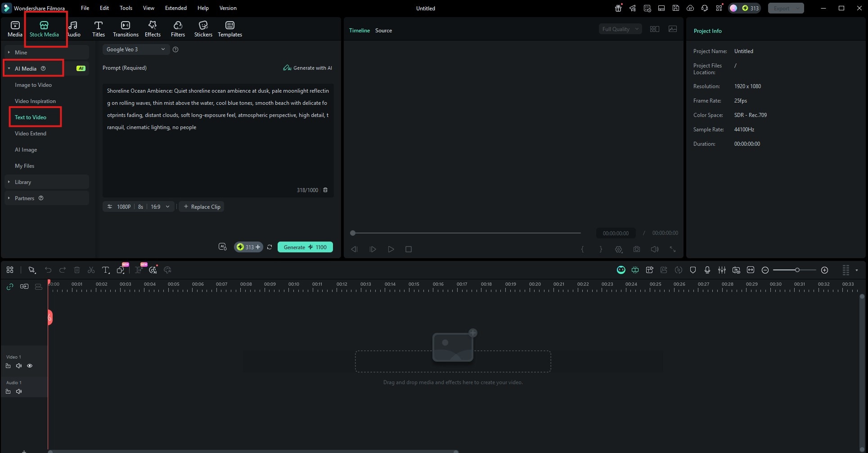
Task: Open the Templates tab
Action: tap(230, 29)
